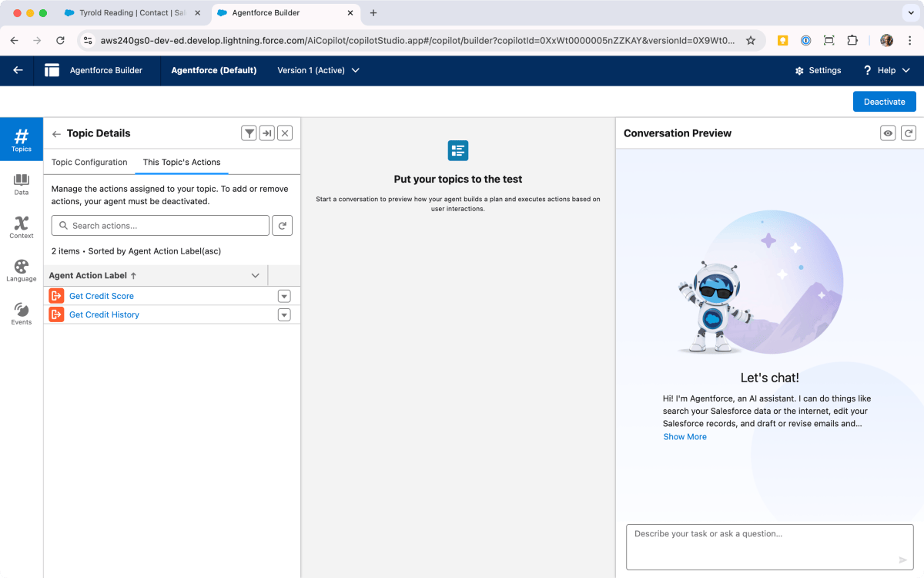Click Agentforce (Default) title

(x=214, y=70)
